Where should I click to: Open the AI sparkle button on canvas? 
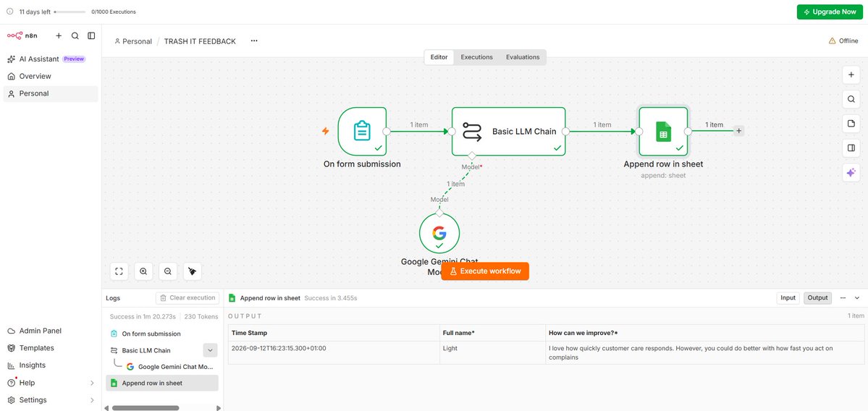851,173
